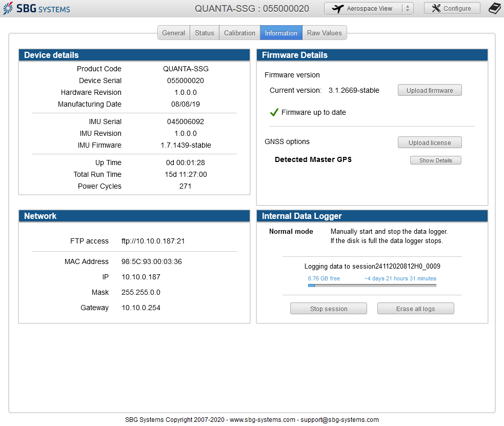Open the Calibration tab
The image size is (504, 426).
[239, 33]
